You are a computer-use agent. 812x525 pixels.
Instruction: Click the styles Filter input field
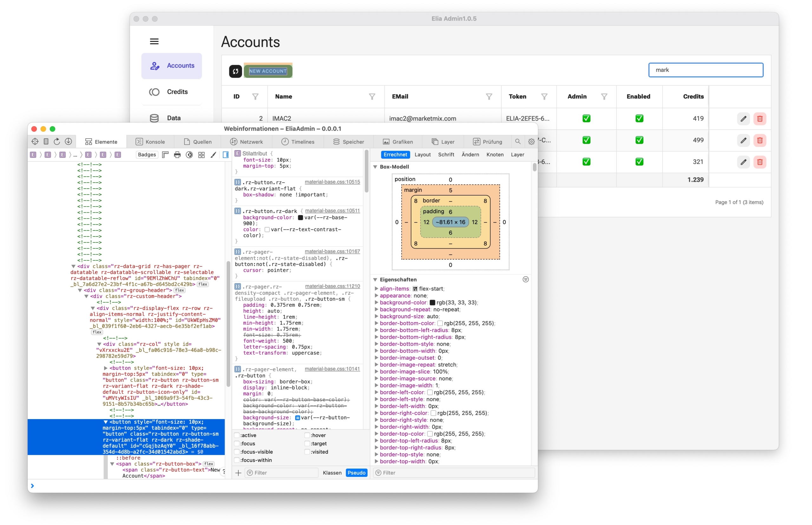tap(282, 473)
